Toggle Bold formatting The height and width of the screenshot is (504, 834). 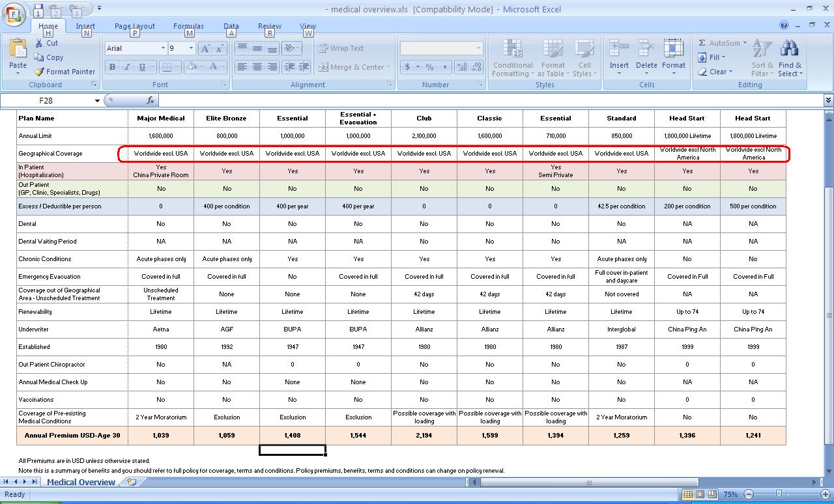coord(112,67)
